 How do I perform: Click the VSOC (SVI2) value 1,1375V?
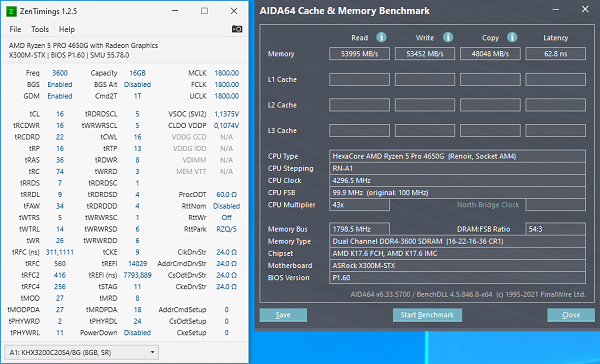click(227, 114)
